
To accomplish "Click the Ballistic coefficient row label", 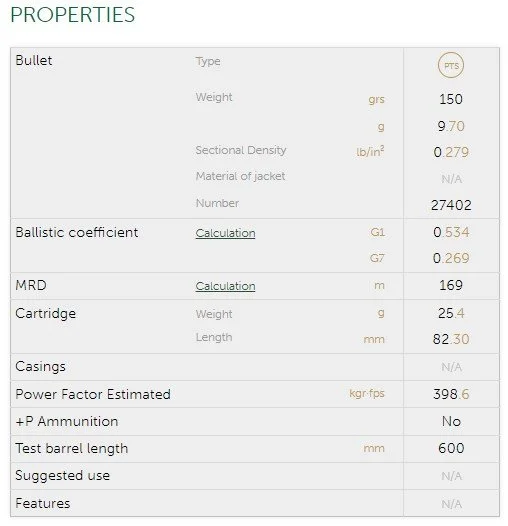I will tap(77, 232).
